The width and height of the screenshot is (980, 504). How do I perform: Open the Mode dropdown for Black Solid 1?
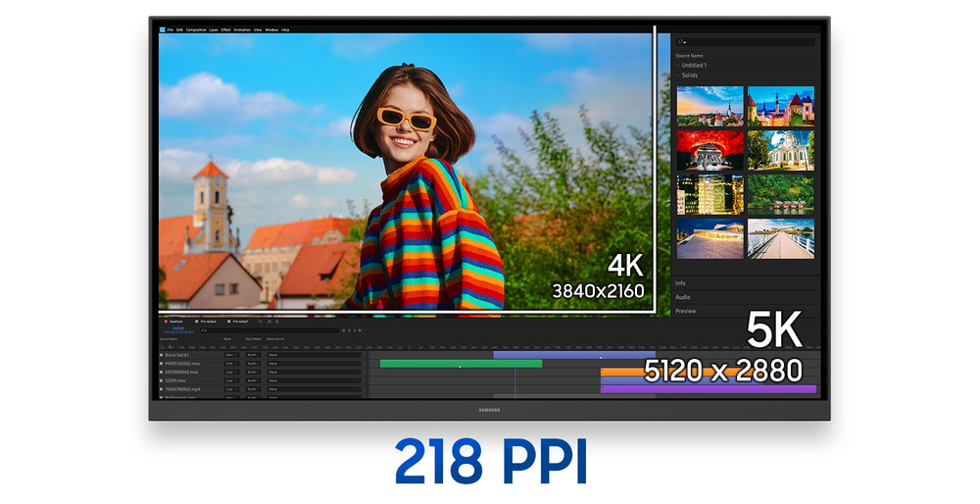[231, 355]
